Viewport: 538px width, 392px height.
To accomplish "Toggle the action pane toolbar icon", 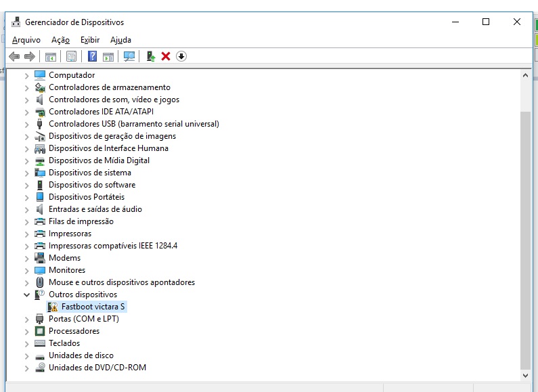I will click(108, 56).
